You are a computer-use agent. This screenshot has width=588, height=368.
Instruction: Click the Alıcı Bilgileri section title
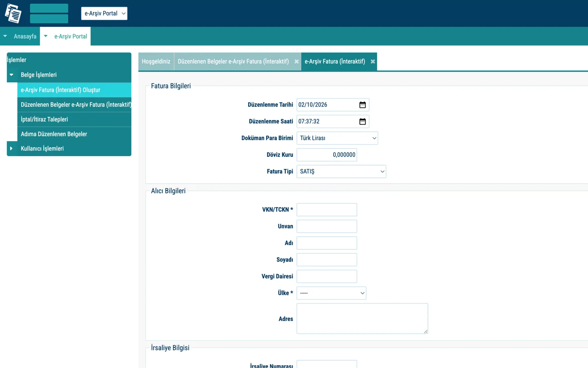pos(168,191)
